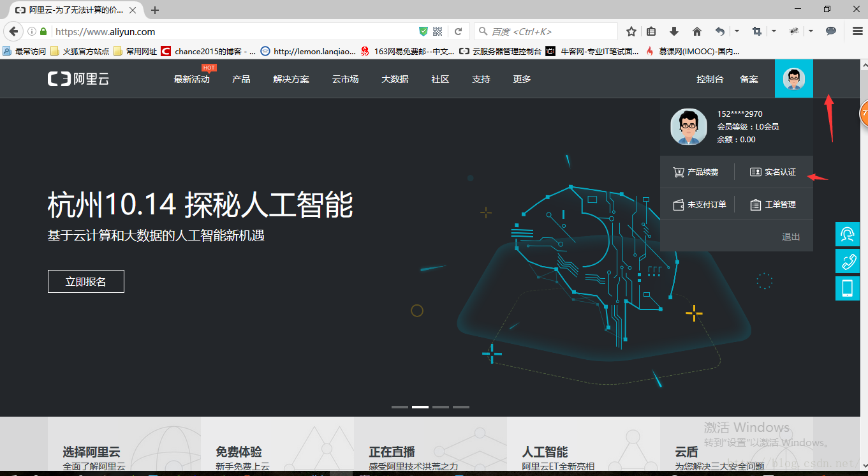Image resolution: width=868 pixels, height=476 pixels.
Task: Click the wallet icon beside 未支付订单
Action: tap(679, 205)
